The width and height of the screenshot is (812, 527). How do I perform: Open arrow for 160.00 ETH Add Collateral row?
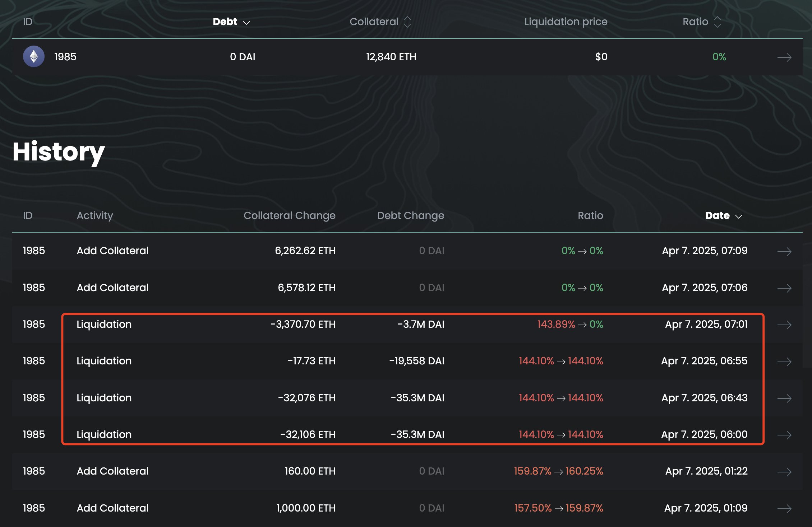point(784,472)
